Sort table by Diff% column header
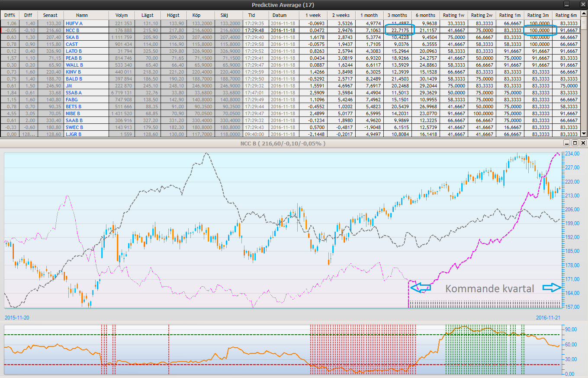This screenshot has height=378, width=588. [x=10, y=15]
